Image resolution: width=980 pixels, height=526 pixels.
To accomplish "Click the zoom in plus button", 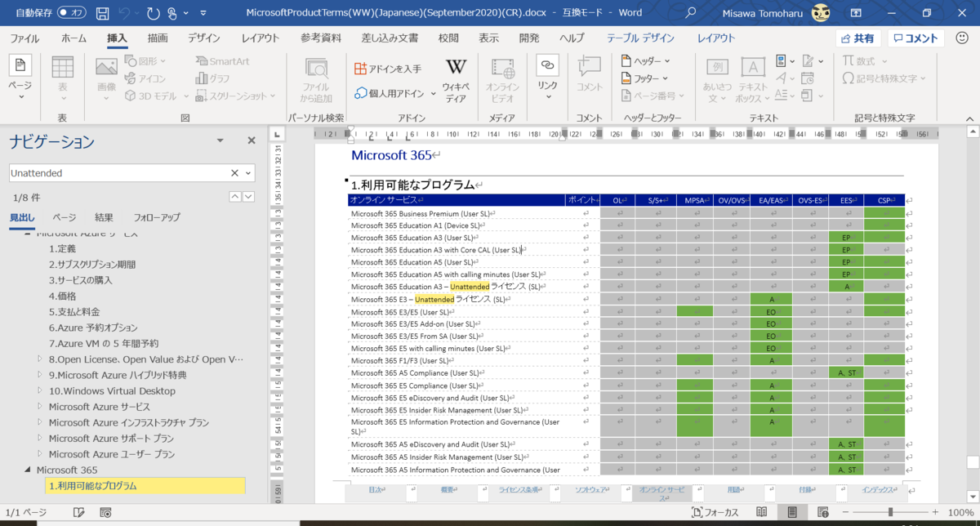I will (x=936, y=512).
